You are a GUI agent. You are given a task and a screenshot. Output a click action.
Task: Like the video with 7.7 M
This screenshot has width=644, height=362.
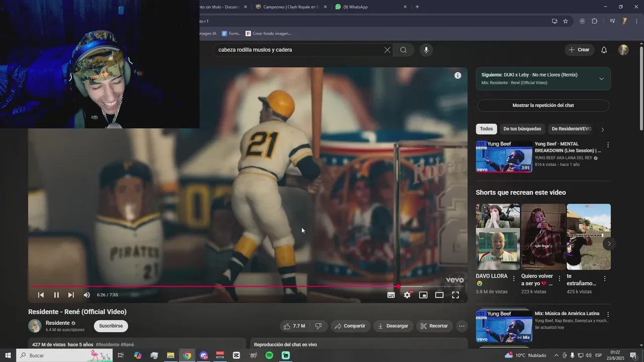(294, 326)
